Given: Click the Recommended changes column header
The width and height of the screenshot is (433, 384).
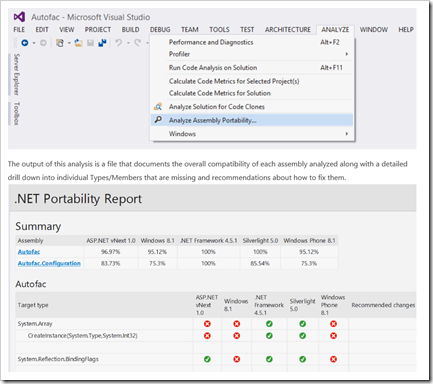Looking at the screenshot, I should click(383, 305).
